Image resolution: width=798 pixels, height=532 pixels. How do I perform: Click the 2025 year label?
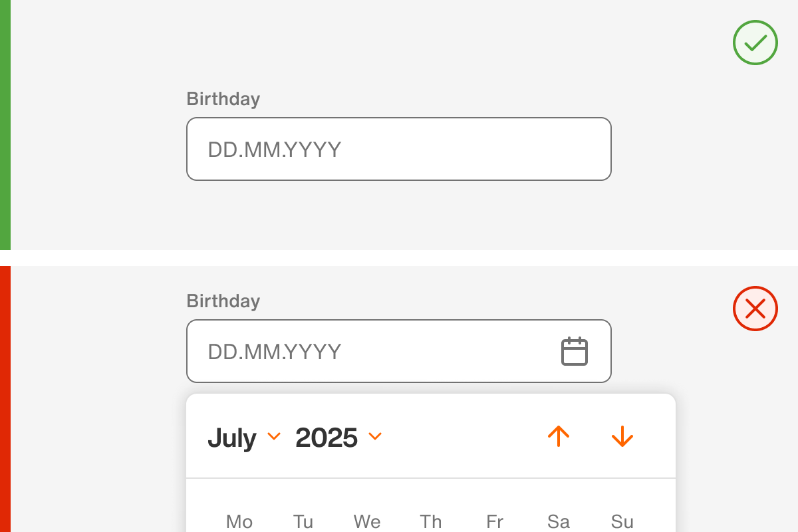click(x=327, y=438)
